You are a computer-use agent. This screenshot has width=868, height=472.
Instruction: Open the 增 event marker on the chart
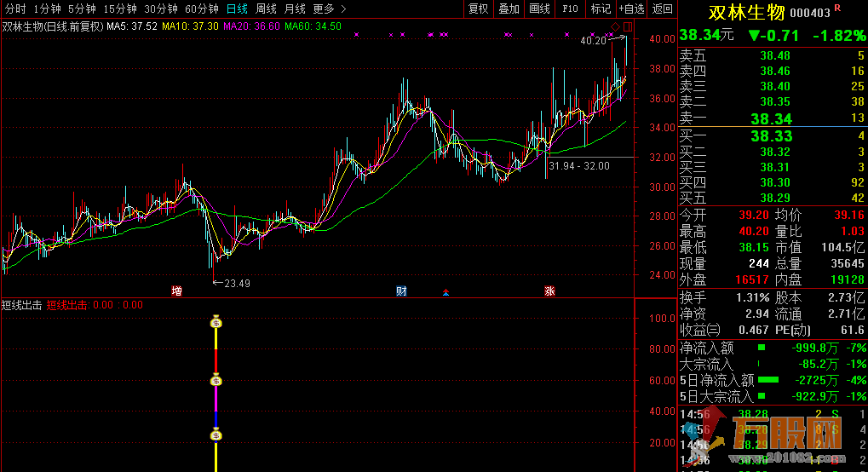(x=176, y=291)
